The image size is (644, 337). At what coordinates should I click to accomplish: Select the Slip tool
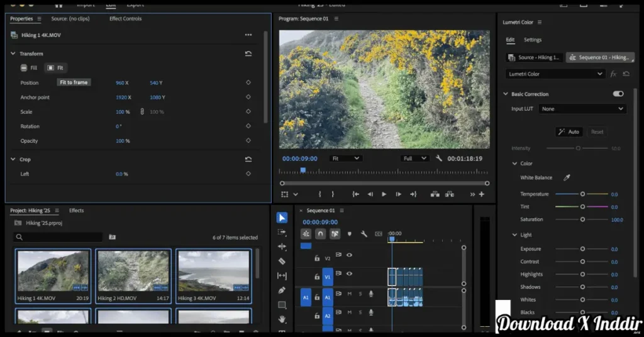click(x=282, y=275)
